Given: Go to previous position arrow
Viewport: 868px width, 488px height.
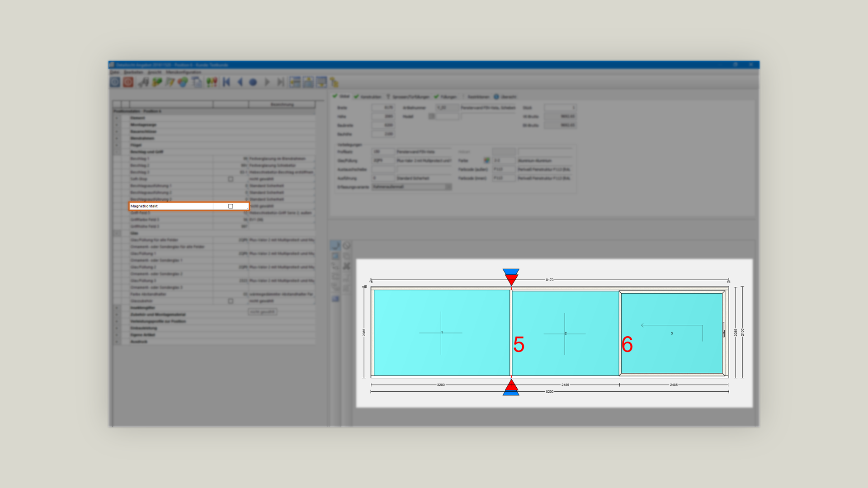Looking at the screenshot, I should [240, 82].
